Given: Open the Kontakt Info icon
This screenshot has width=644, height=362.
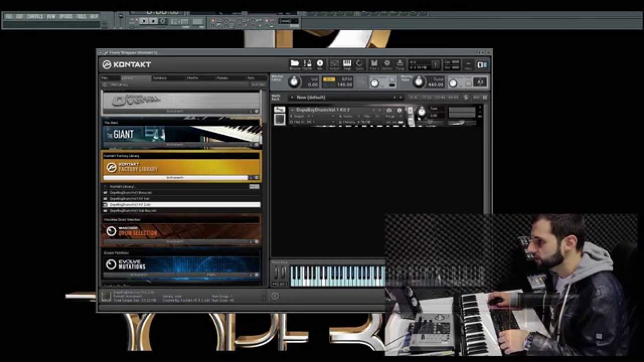Looking at the screenshot, I should point(319,64).
